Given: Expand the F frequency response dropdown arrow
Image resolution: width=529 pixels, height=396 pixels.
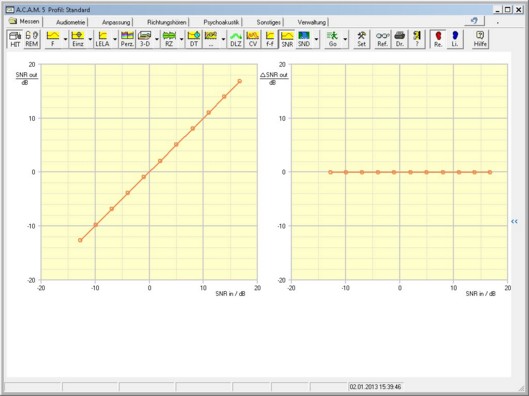Looking at the screenshot, I should [x=65, y=39].
